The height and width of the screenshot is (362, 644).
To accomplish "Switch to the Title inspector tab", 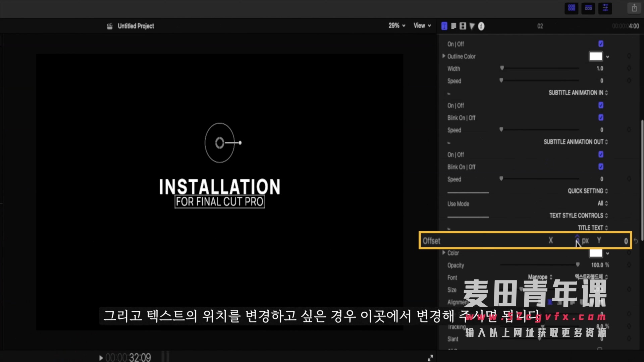I will [444, 26].
